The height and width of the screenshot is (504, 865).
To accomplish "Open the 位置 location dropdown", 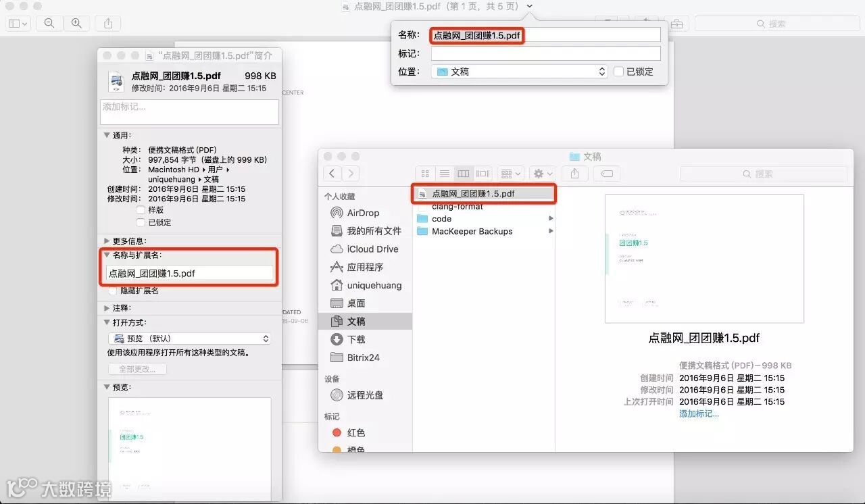I will click(x=520, y=71).
